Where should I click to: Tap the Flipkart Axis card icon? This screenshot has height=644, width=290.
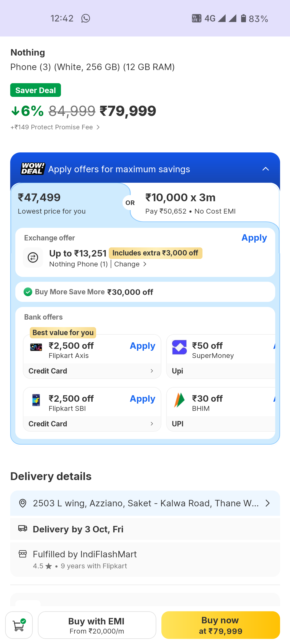point(36,347)
